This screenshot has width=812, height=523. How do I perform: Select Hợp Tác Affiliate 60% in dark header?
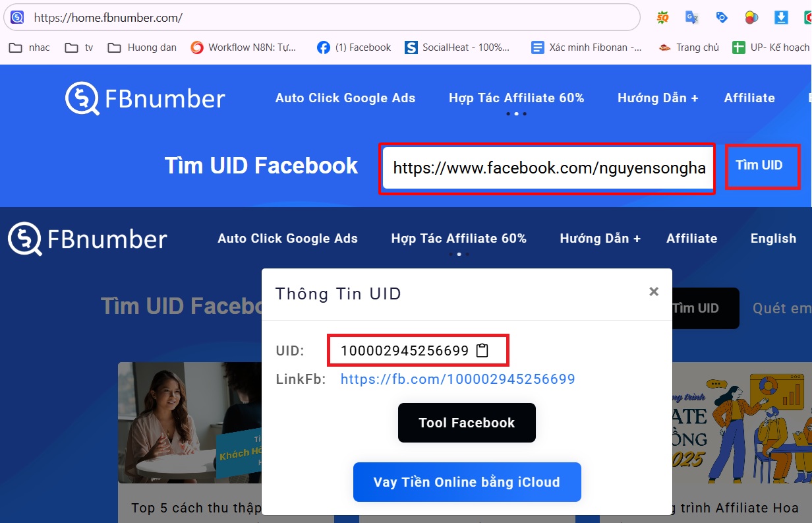pyautogui.click(x=459, y=239)
